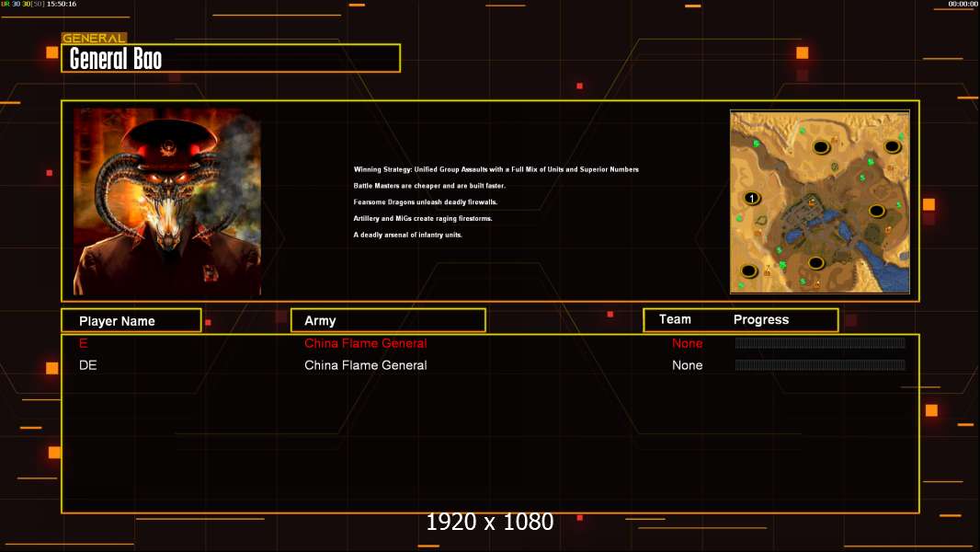
Task: Click the Winning Strategy description line
Action: click(496, 169)
